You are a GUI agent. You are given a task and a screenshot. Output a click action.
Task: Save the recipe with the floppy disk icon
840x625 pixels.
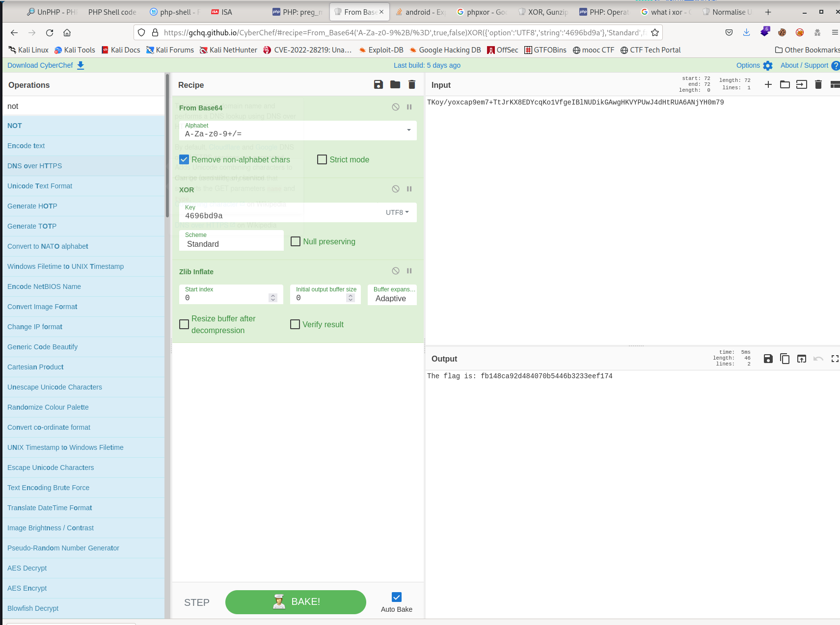378,85
